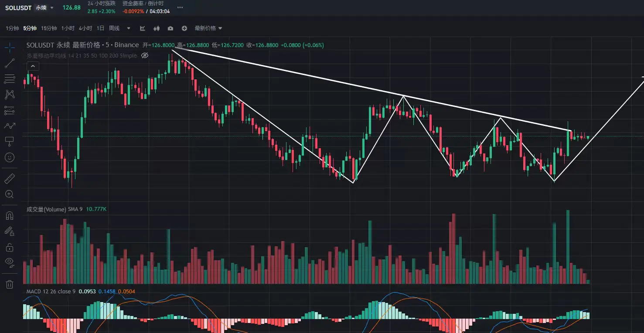
Task: Click the SOLUSDT chart title legend
Action: tap(83, 45)
